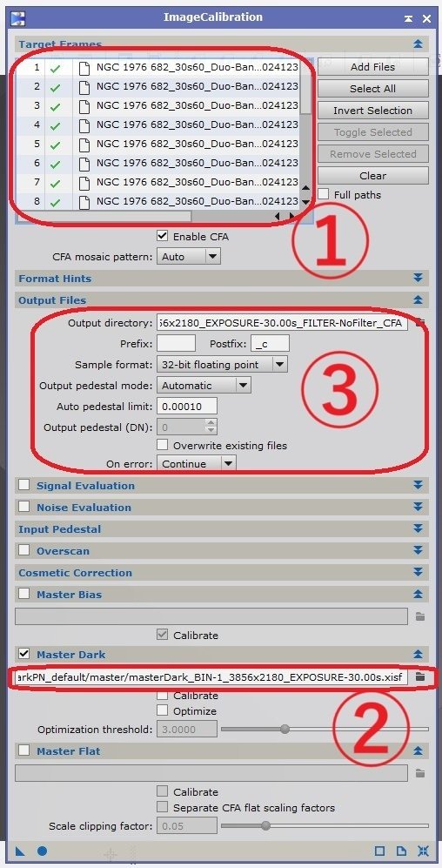Shade the ImageCalibration window via title bar arrow

pyautogui.click(x=408, y=17)
